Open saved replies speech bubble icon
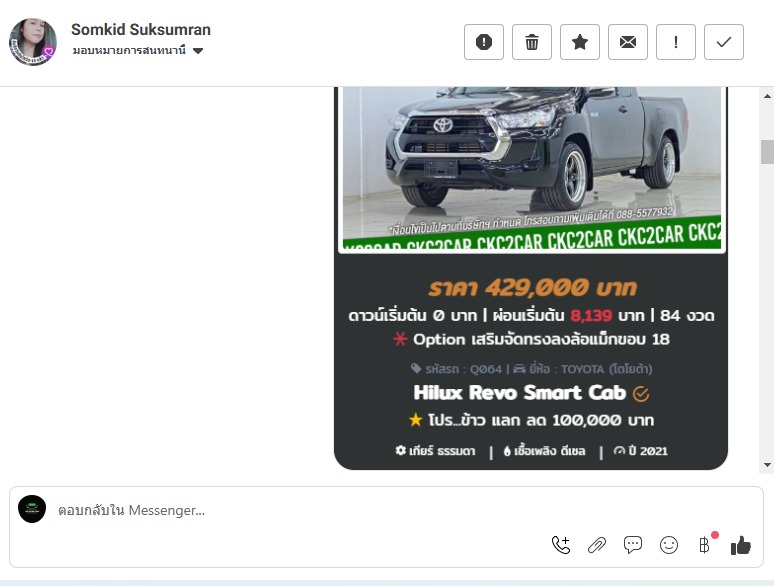 pos(633,545)
